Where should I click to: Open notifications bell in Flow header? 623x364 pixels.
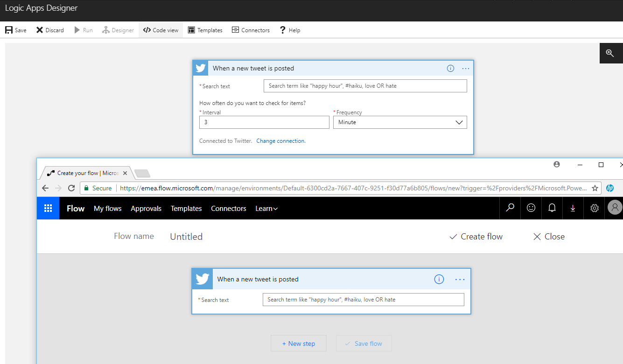tap(552, 208)
